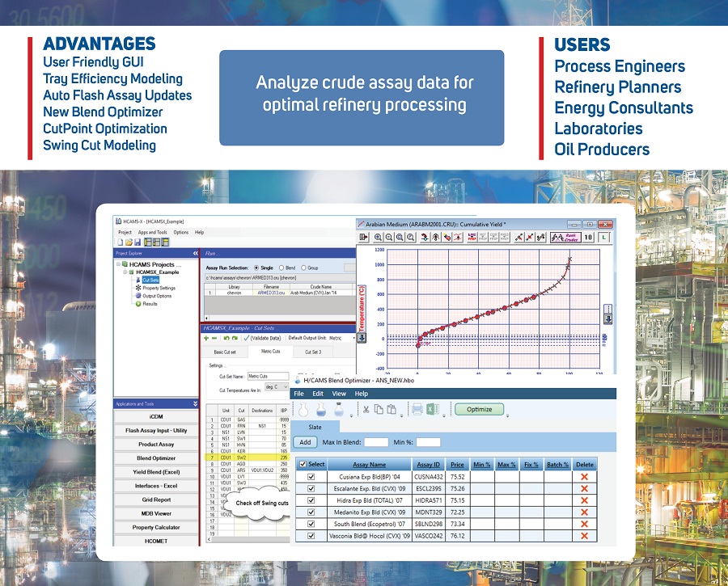The width and height of the screenshot is (728, 586).
Task: Click the green redo arrow in Cut Sets toolbar
Action: click(235, 338)
